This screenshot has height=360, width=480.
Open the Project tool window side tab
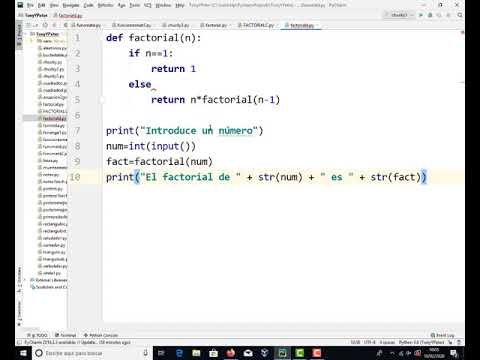tap(19, 35)
